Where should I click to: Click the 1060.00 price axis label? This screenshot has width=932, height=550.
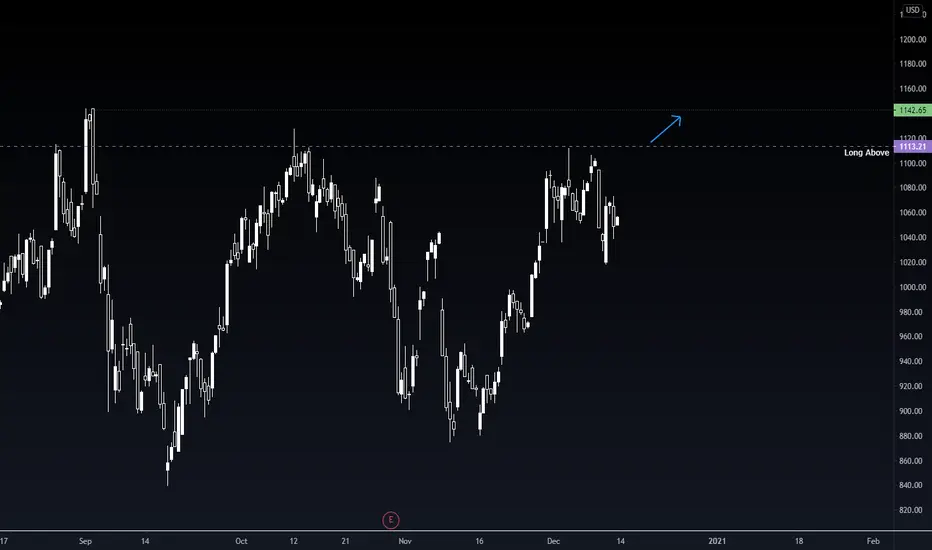pyautogui.click(x=913, y=212)
